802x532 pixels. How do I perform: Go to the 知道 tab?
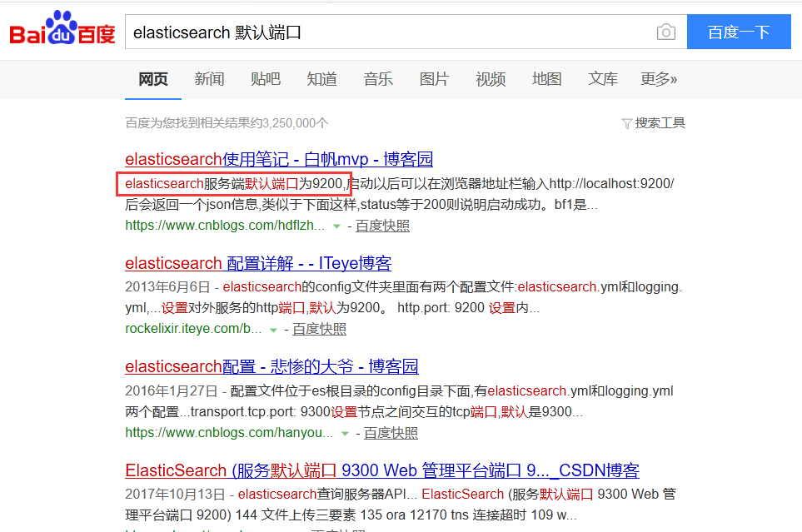point(321,79)
